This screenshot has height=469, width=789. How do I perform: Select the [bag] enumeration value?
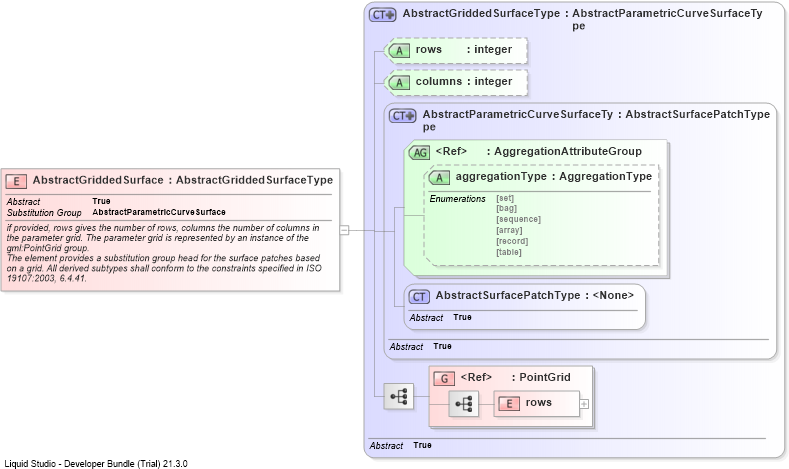coord(506,208)
